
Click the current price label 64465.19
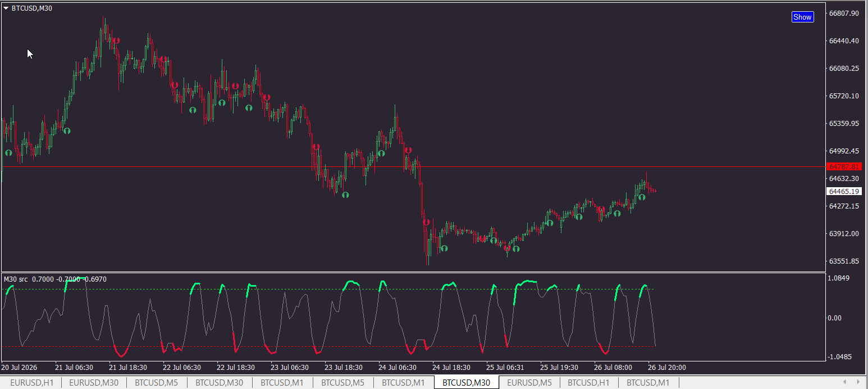pos(844,192)
